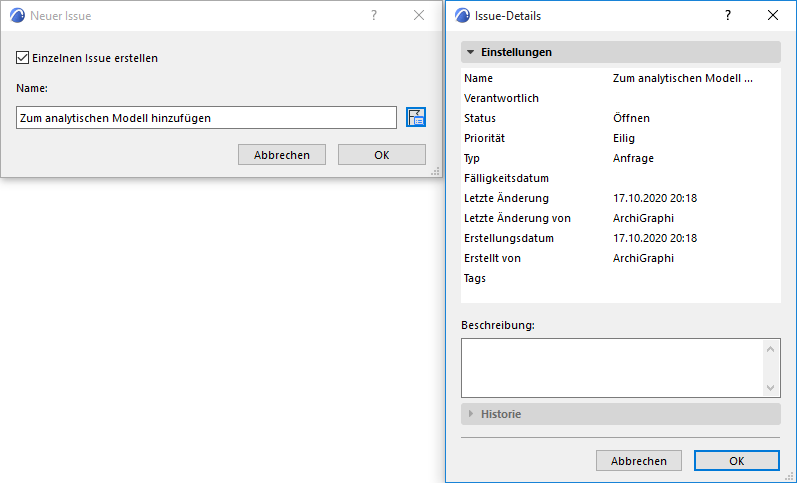Viewport: 797px width, 483px height.
Task: Collapse the Einstellungen section
Action: point(470,52)
